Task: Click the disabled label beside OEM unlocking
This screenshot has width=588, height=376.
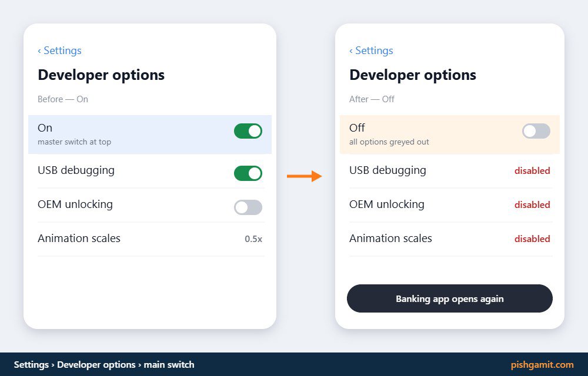Action: pos(532,205)
